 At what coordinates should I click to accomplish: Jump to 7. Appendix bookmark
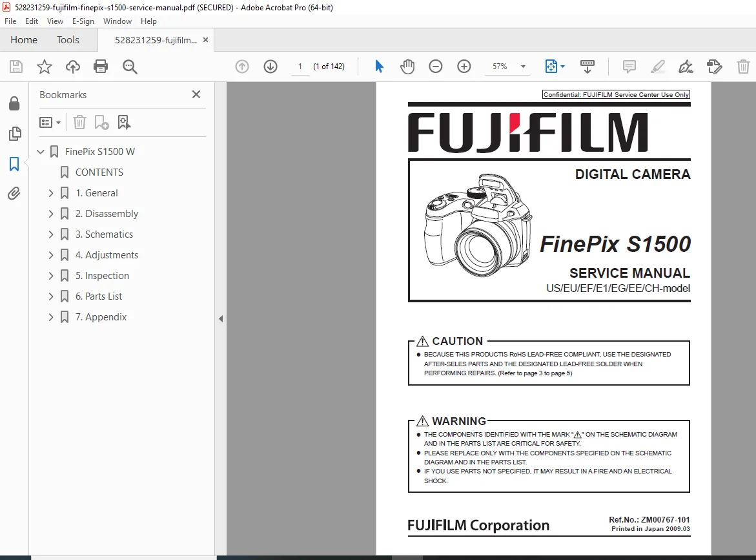point(101,317)
